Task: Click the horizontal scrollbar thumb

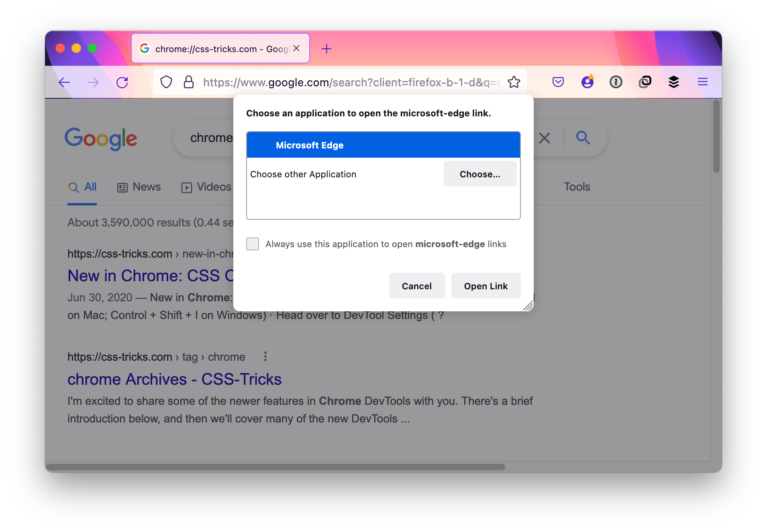Action: pyautogui.click(x=275, y=467)
